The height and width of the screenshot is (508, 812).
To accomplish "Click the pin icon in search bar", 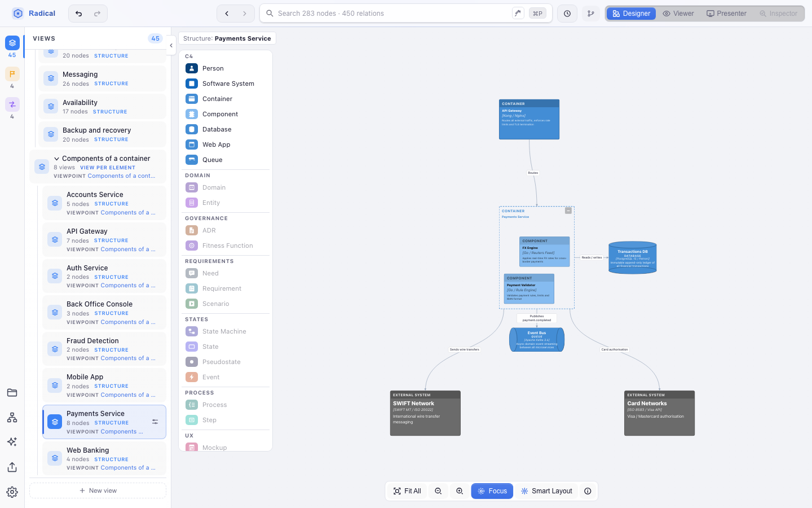I will click(x=518, y=13).
